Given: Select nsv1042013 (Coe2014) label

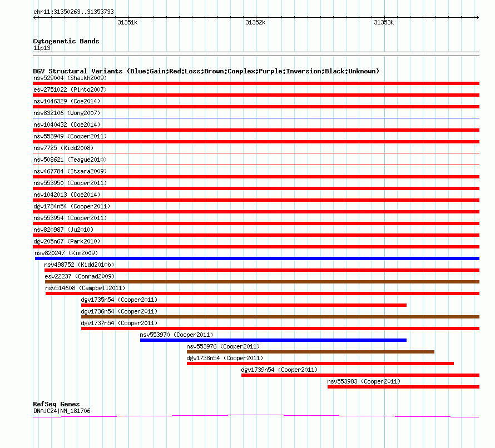Looking at the screenshot, I should pos(67,195).
